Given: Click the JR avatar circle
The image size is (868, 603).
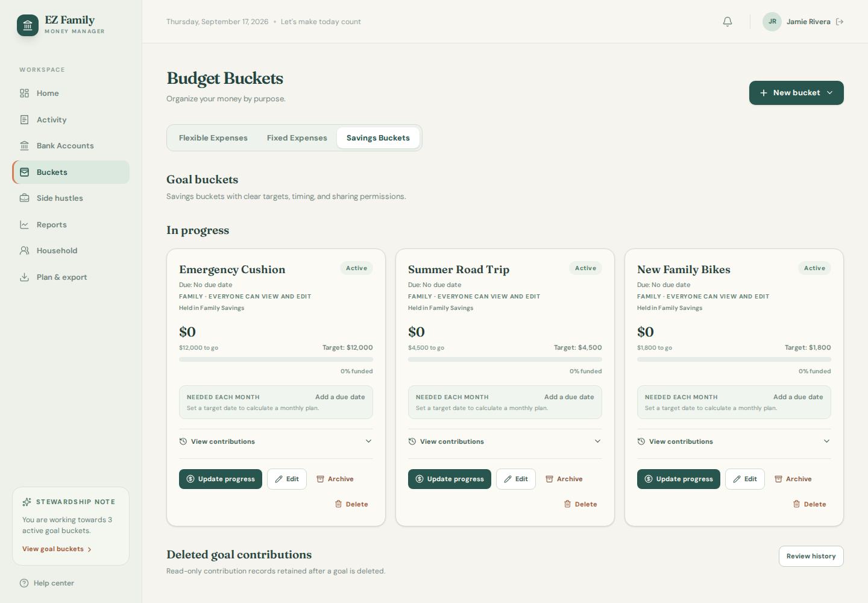Looking at the screenshot, I should tap(772, 22).
